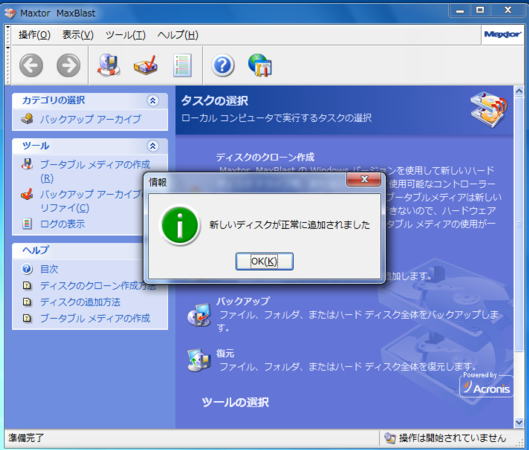529x450 pixels.
Task: Click the バックアップ アーカイブのベリファイ sidebar icon
Action: click(27, 194)
